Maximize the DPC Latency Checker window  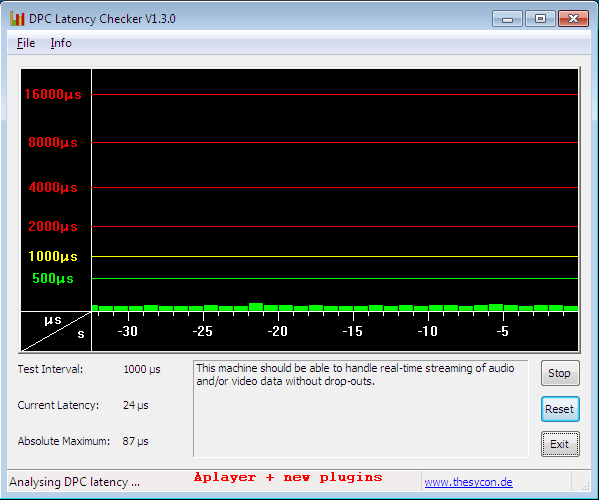tap(540, 19)
